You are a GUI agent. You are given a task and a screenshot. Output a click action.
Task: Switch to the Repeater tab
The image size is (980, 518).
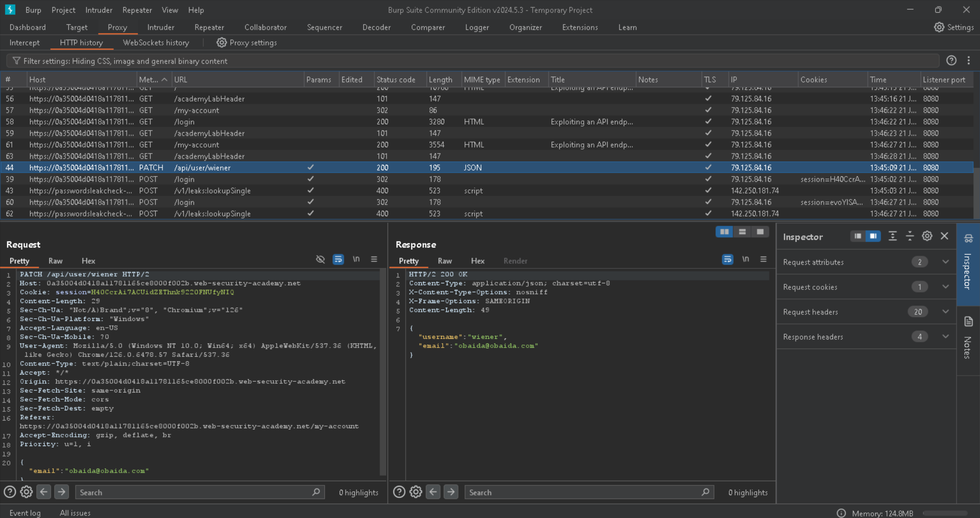[209, 28]
